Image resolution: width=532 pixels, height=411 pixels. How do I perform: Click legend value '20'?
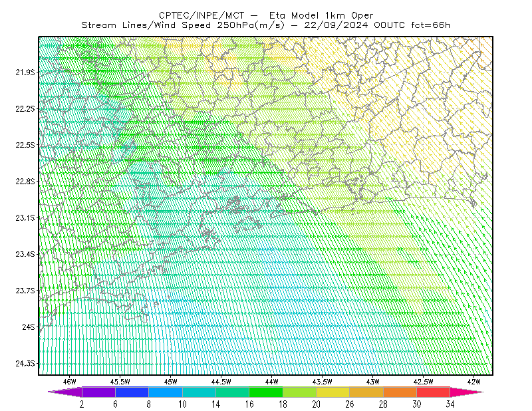(317, 404)
